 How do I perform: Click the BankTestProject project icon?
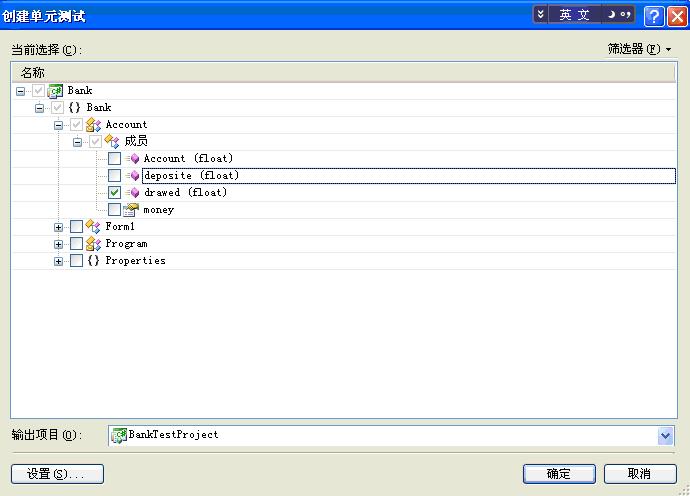coord(119,435)
